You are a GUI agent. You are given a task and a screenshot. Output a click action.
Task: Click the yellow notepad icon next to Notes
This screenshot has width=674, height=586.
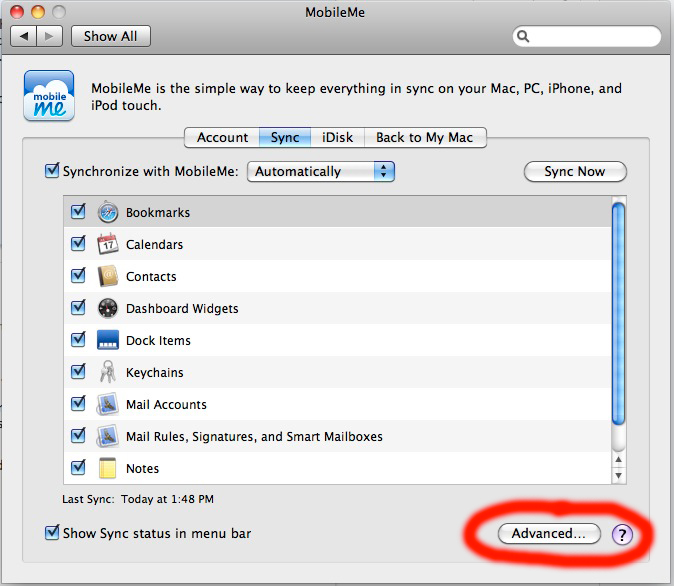click(x=107, y=468)
